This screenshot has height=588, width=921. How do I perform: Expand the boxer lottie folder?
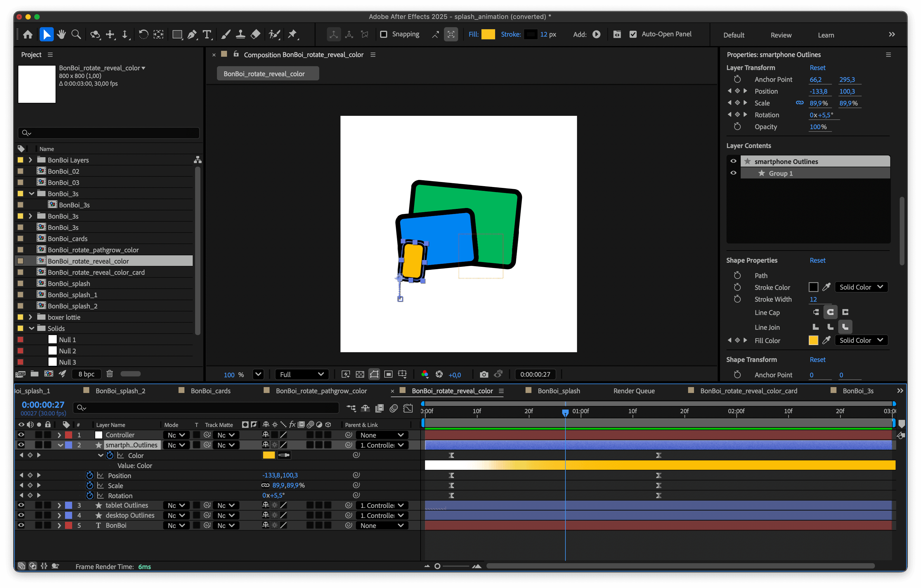click(30, 317)
